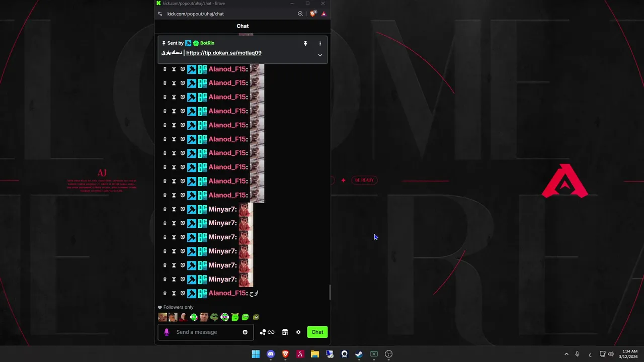Open Discord from the taskbar

tap(271, 354)
